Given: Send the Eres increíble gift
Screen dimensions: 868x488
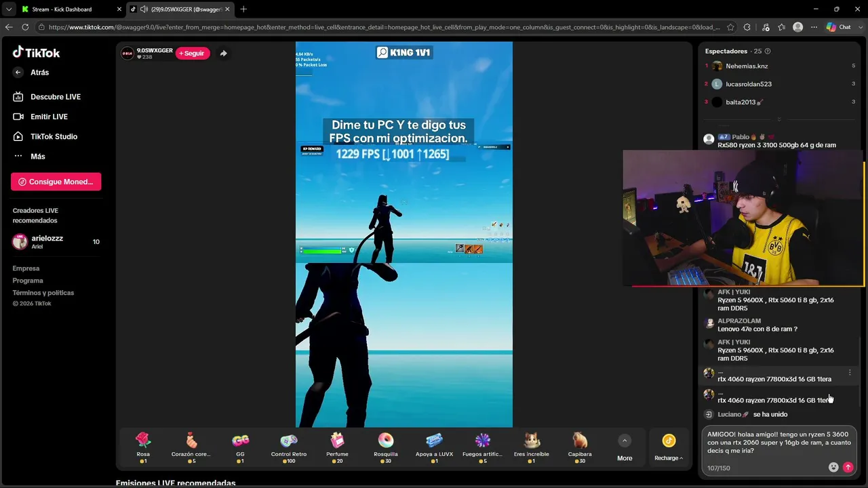Looking at the screenshot, I should (x=532, y=448).
